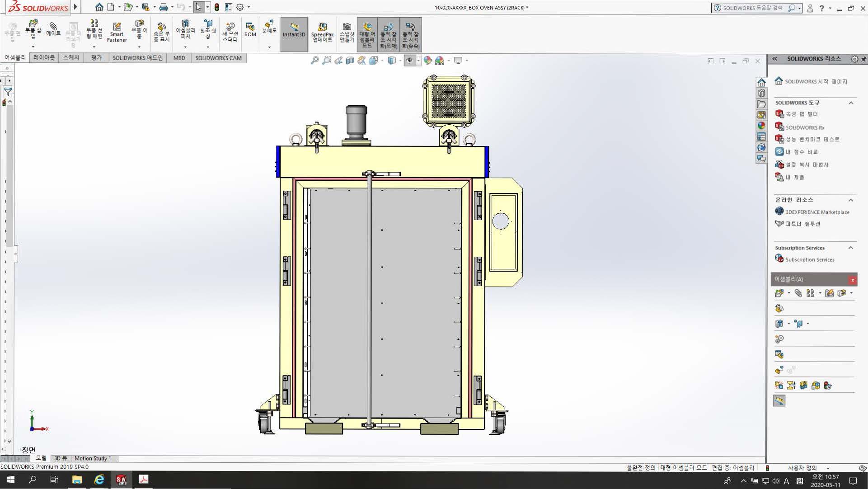
Task: Toggle Instant3D mode
Action: click(294, 30)
